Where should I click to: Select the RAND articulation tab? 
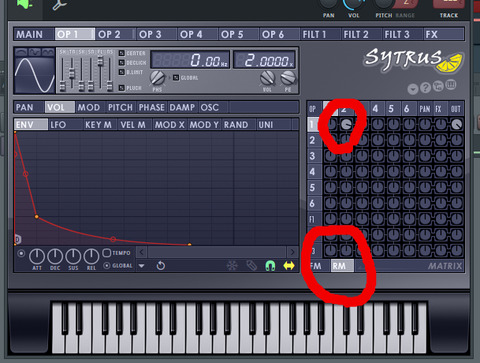click(239, 125)
